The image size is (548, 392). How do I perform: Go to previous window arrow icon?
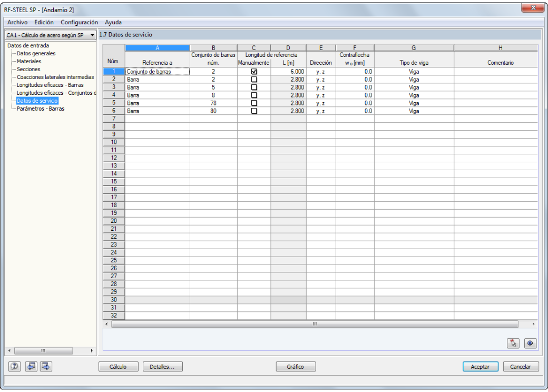[x=31, y=366]
